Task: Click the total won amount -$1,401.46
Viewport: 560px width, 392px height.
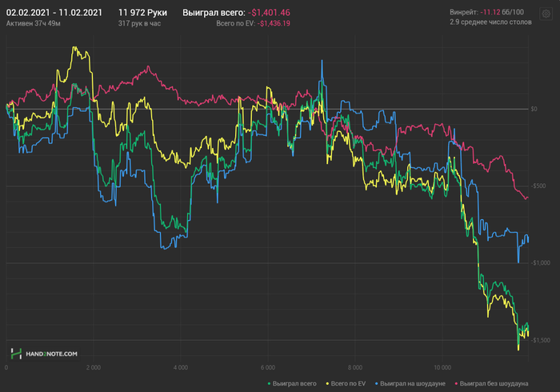Action: coord(269,13)
